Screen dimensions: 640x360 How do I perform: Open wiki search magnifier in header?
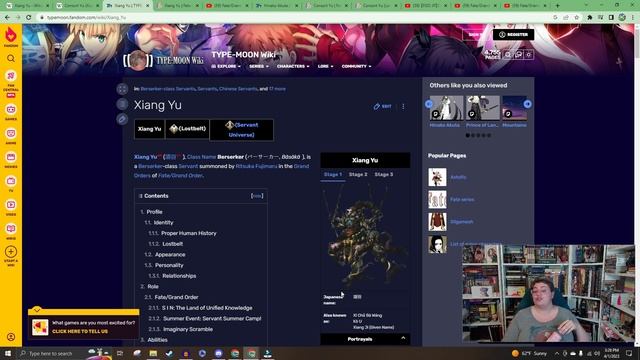point(508,54)
